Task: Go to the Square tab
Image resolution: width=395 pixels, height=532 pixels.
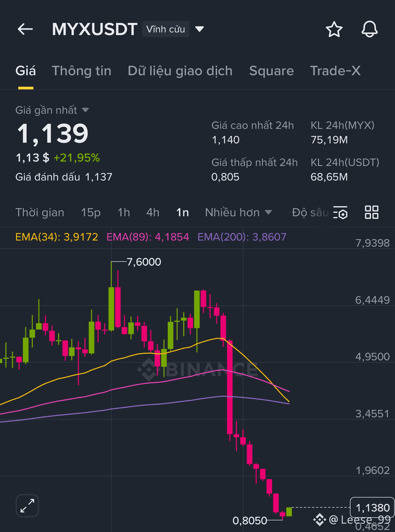Action: pyautogui.click(x=272, y=71)
